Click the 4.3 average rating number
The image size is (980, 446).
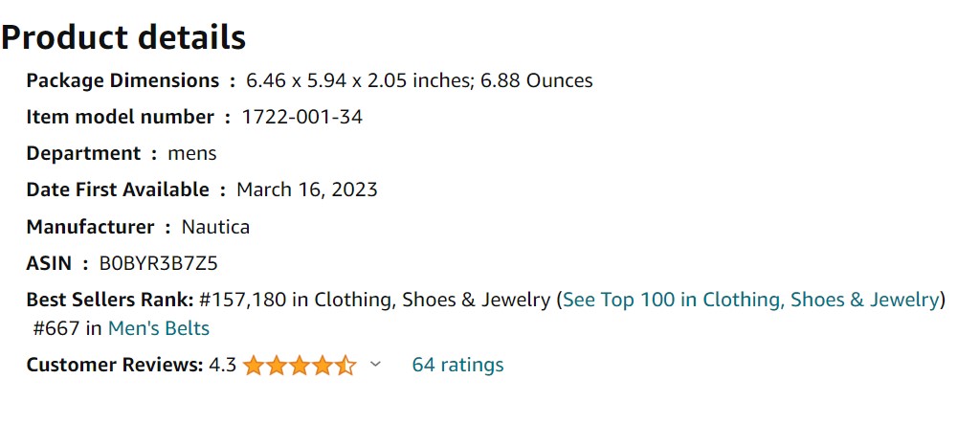coord(222,365)
